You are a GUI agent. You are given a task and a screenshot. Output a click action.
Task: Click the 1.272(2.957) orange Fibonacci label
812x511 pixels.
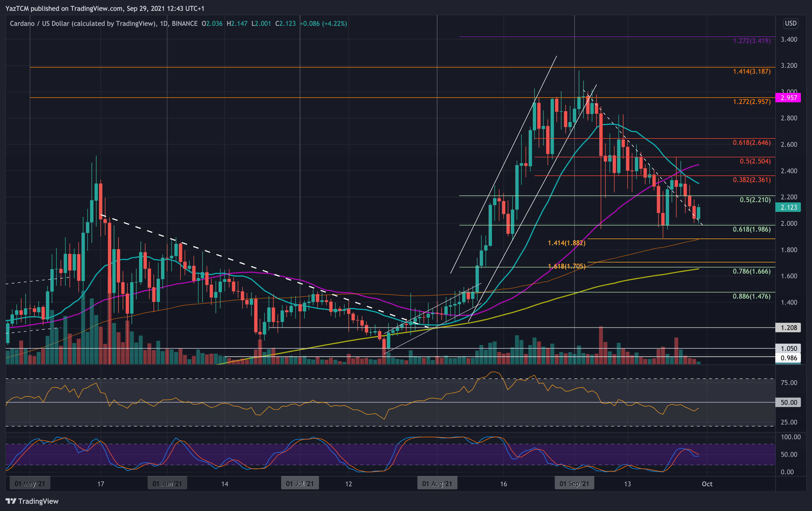[752, 102]
